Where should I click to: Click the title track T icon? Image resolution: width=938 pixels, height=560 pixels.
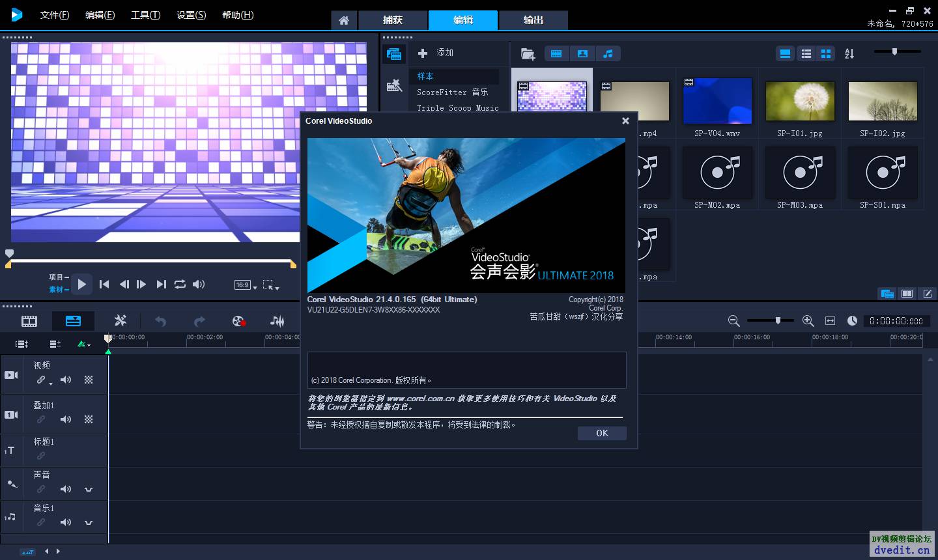tap(10, 451)
